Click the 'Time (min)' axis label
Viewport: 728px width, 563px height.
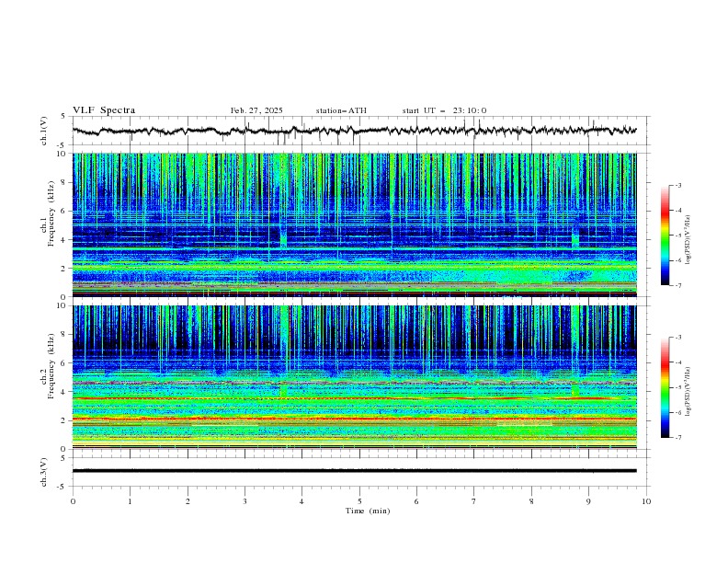[x=368, y=511]
